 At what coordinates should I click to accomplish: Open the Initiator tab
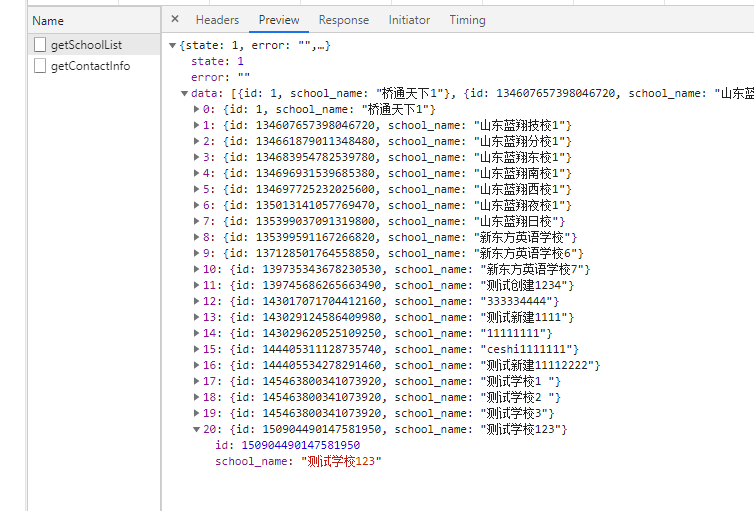(409, 20)
